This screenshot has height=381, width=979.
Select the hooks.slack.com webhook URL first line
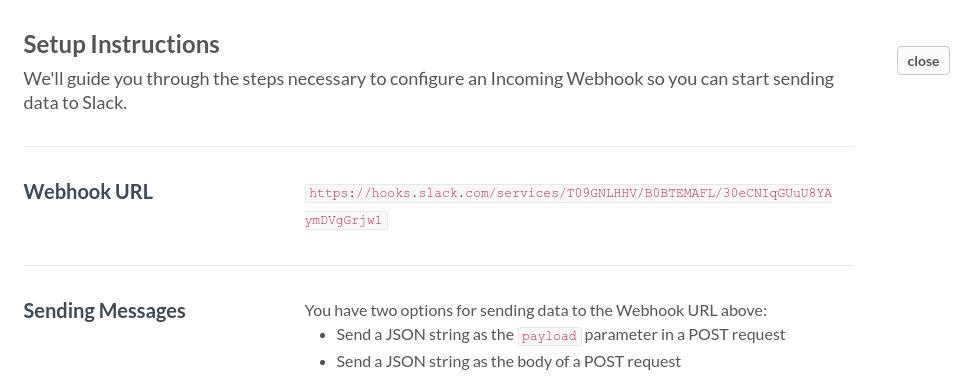[x=570, y=193]
